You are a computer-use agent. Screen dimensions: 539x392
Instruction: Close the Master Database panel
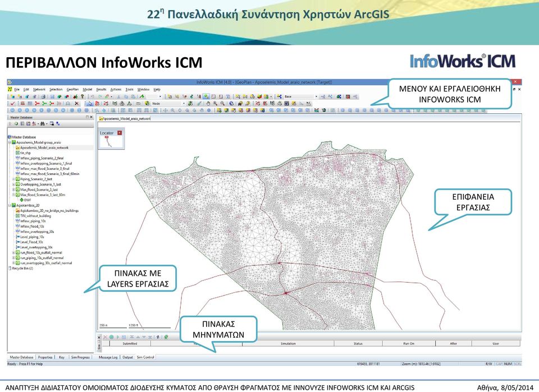[x=91, y=117]
